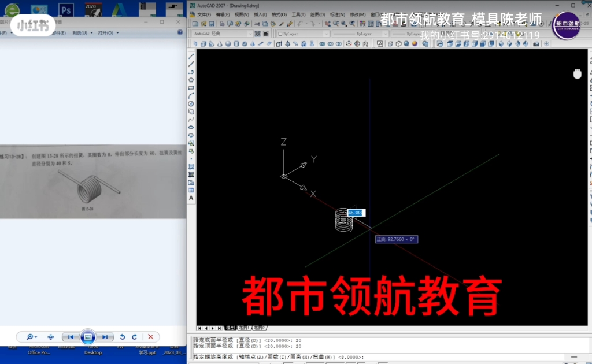Open the linetype control dropdown
The height and width of the screenshot is (364, 592).
(x=386, y=34)
